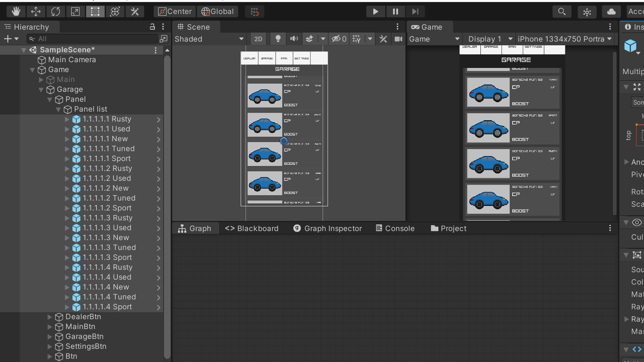Switch to the Blackboard tab
This screenshot has height=362, width=644.
coord(252,229)
